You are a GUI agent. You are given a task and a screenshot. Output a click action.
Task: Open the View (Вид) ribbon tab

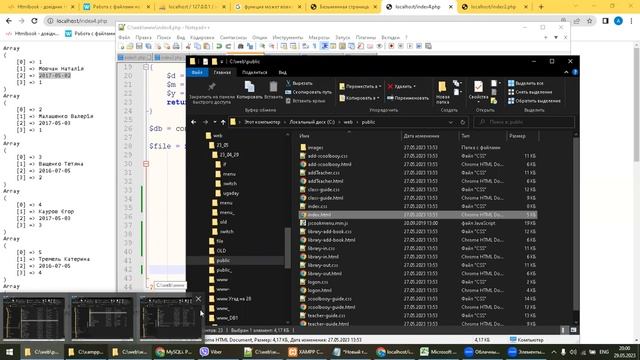coord(282,72)
